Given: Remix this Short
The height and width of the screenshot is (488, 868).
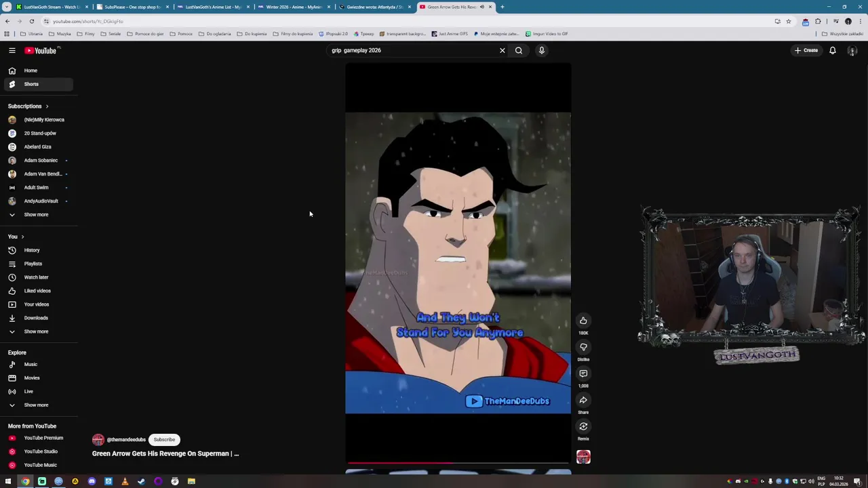Looking at the screenshot, I should tap(583, 426).
